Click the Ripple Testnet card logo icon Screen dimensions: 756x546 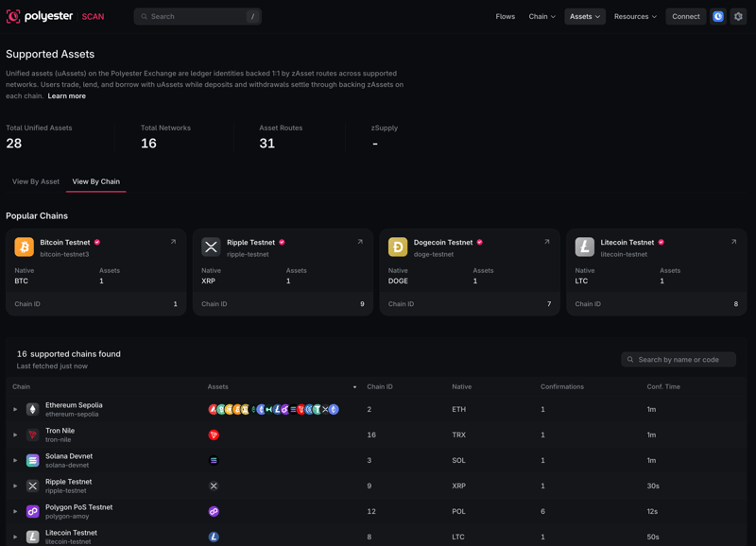[x=211, y=247]
